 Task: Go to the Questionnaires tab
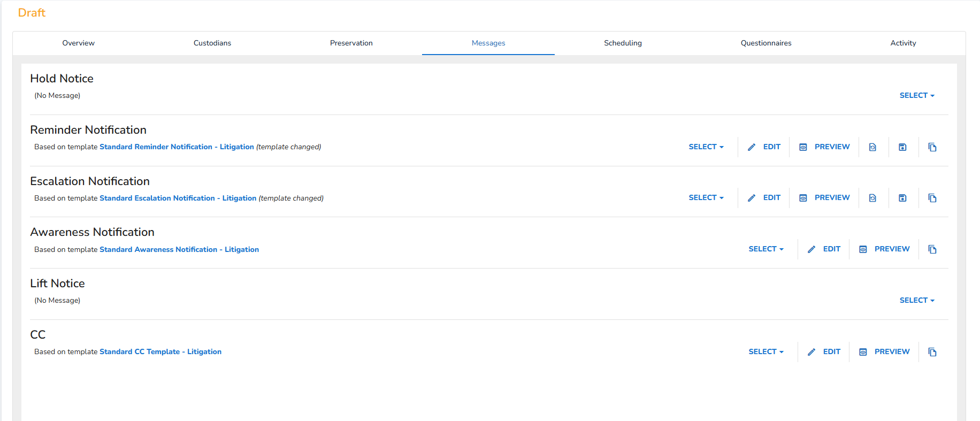click(765, 43)
